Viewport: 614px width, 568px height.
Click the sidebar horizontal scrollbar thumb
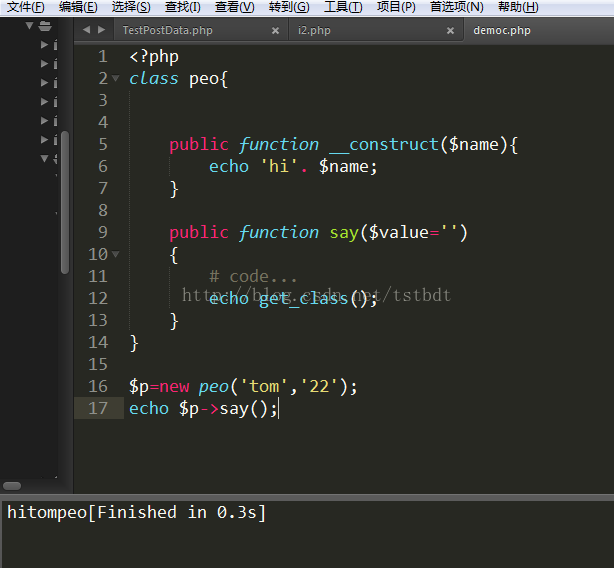point(12,486)
